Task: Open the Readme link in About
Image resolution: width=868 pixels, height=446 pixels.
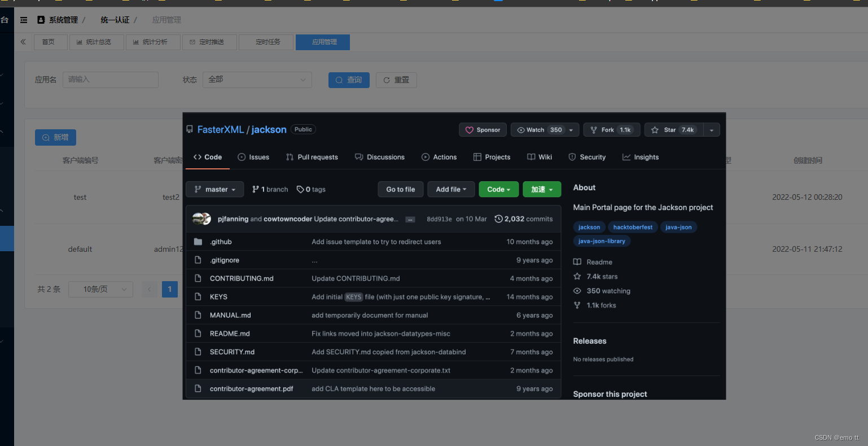Action: [x=593, y=262]
